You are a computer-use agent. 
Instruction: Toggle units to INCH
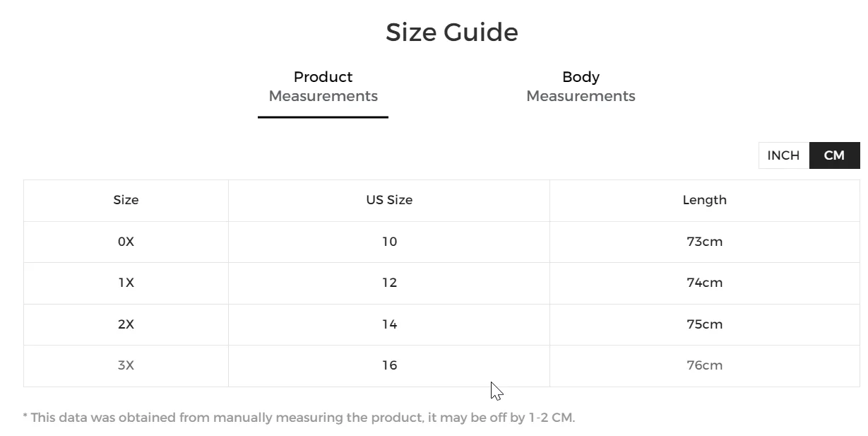pyautogui.click(x=783, y=155)
